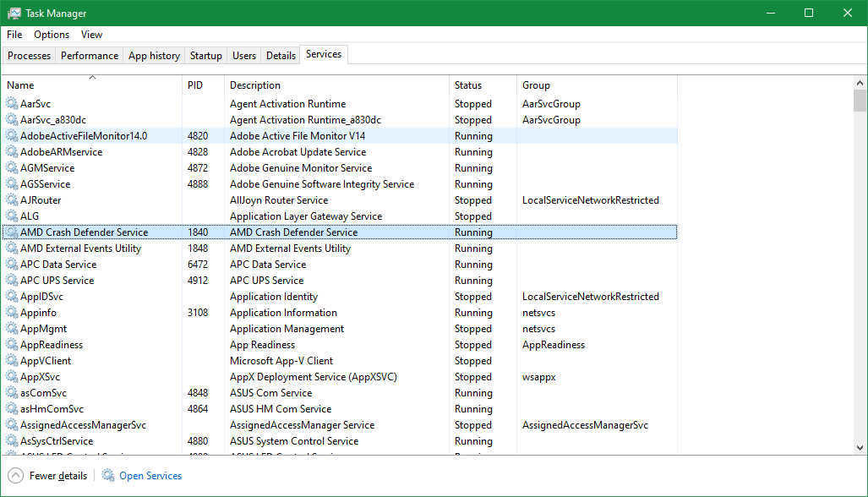868x497 pixels.
Task: Open the Options menu
Action: coord(51,35)
